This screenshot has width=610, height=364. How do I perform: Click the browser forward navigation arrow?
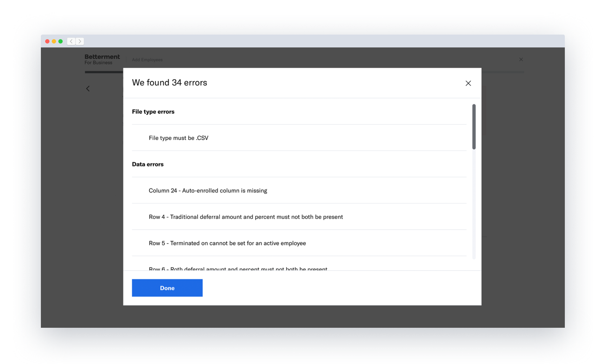pyautogui.click(x=79, y=41)
